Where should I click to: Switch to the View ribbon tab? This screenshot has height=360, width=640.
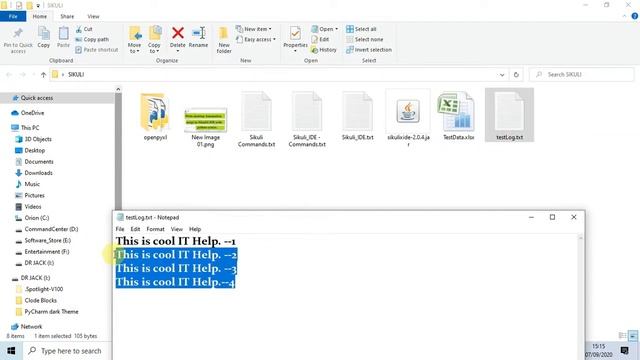(93, 16)
